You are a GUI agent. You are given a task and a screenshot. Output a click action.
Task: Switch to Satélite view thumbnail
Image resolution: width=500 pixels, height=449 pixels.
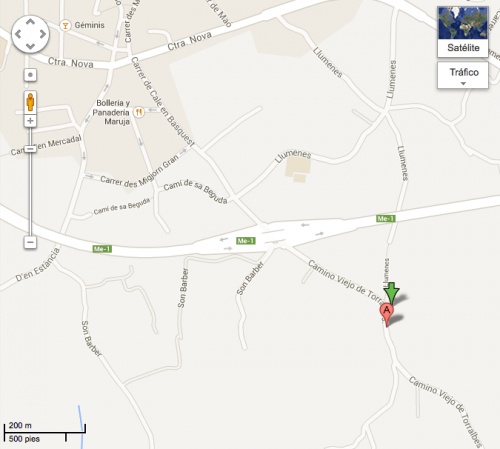click(x=463, y=23)
